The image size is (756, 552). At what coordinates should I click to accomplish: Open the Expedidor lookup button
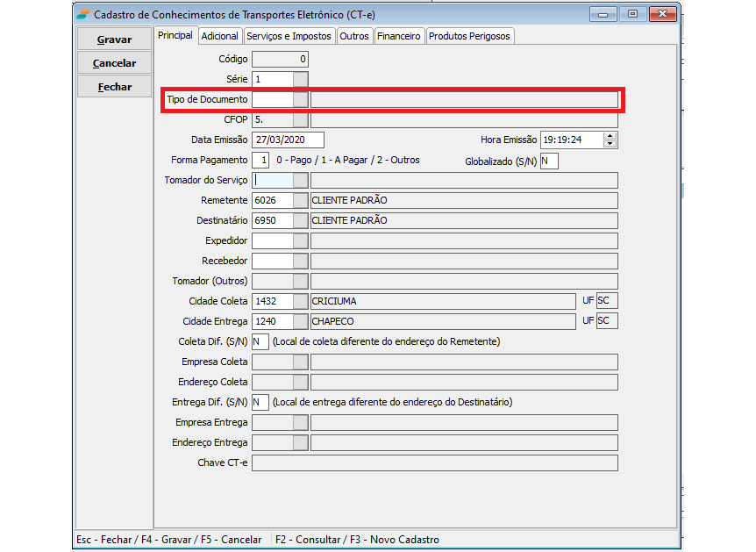pyautogui.click(x=301, y=240)
